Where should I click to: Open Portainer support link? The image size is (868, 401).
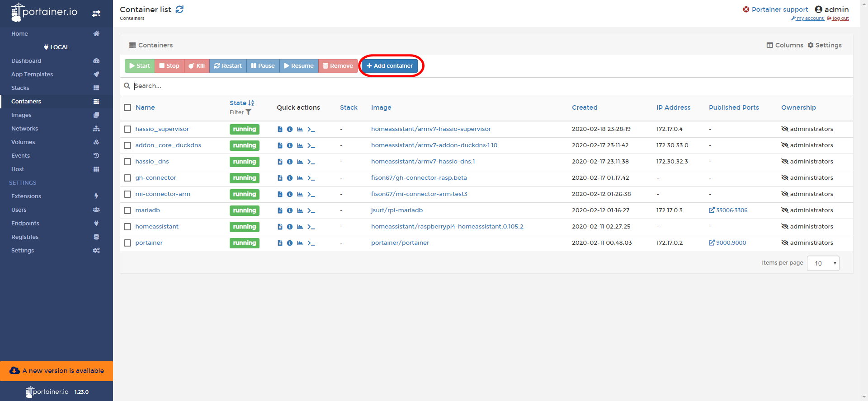(775, 9)
